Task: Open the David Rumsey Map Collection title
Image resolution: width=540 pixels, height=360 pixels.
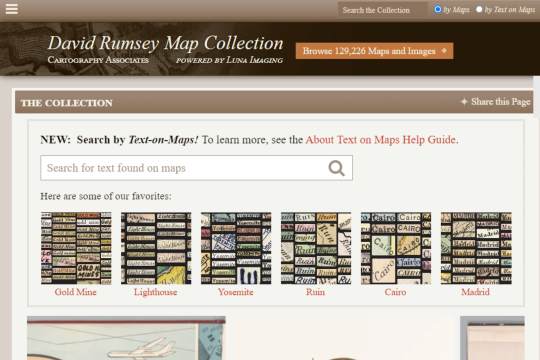Action: [x=165, y=43]
